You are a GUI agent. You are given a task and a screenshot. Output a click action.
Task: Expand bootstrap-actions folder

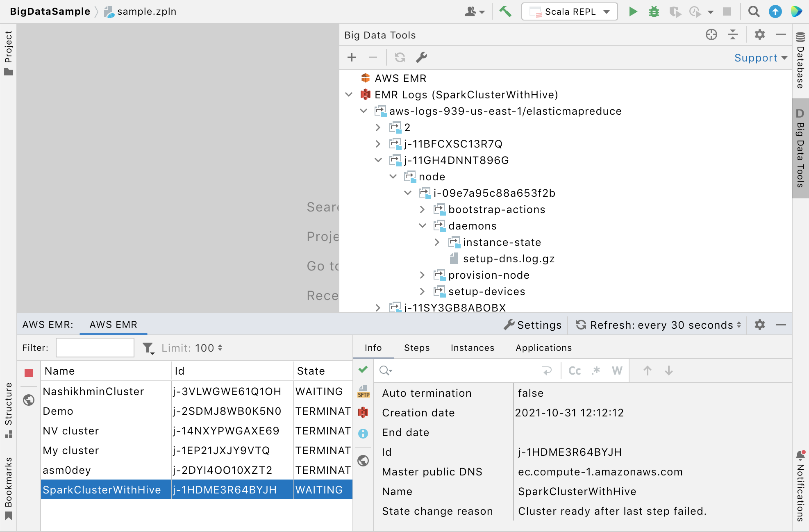(422, 209)
